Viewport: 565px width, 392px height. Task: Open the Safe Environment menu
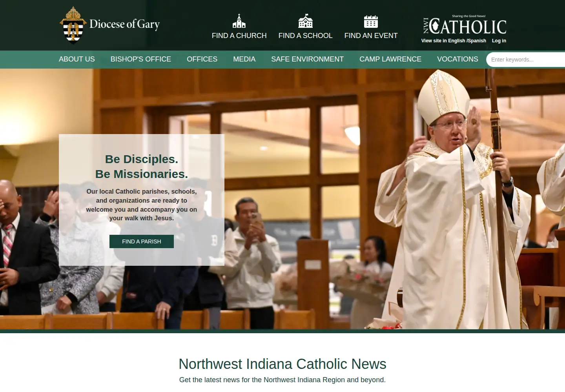click(307, 59)
